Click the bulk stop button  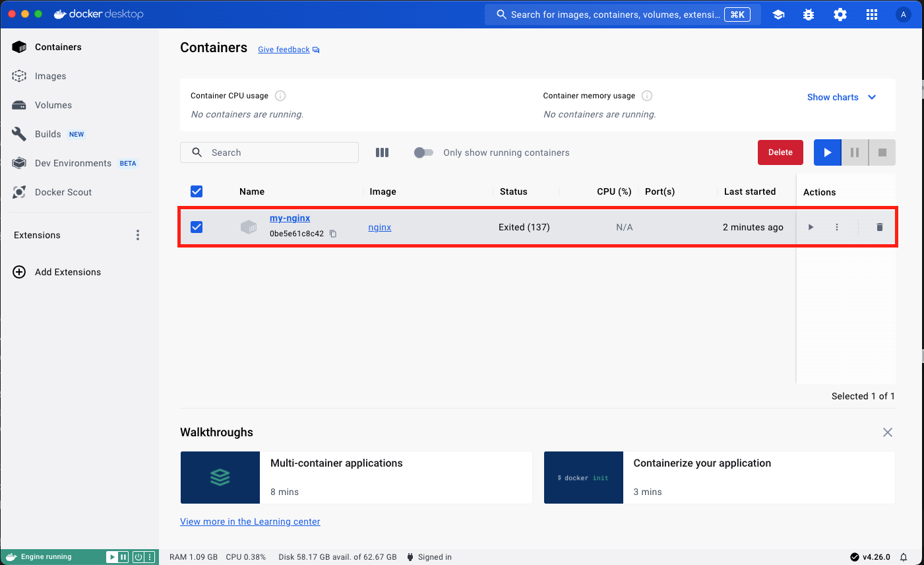click(882, 152)
